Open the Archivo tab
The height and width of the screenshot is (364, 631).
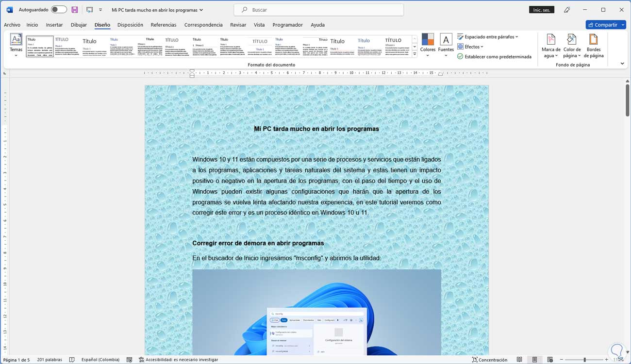tap(12, 25)
